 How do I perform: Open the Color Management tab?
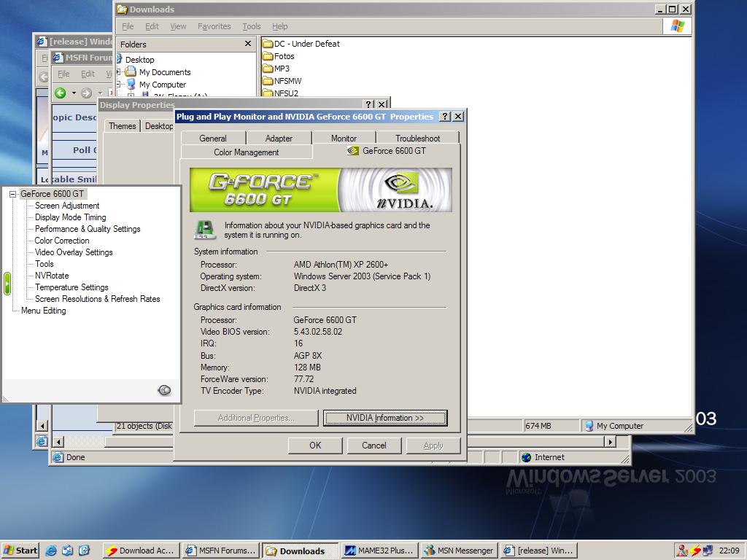coord(247,152)
